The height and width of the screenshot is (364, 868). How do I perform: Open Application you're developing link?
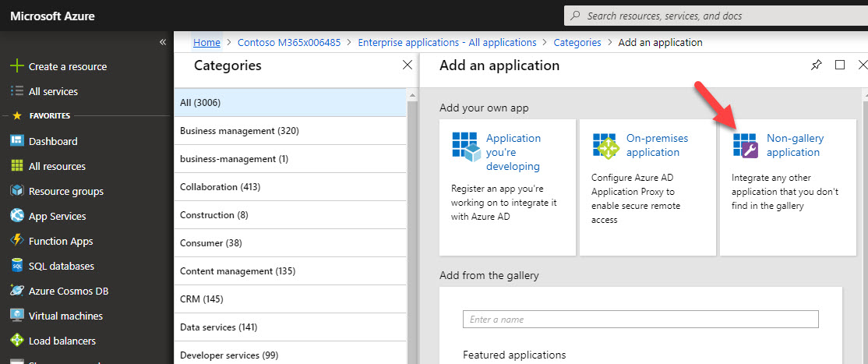pyautogui.click(x=513, y=152)
